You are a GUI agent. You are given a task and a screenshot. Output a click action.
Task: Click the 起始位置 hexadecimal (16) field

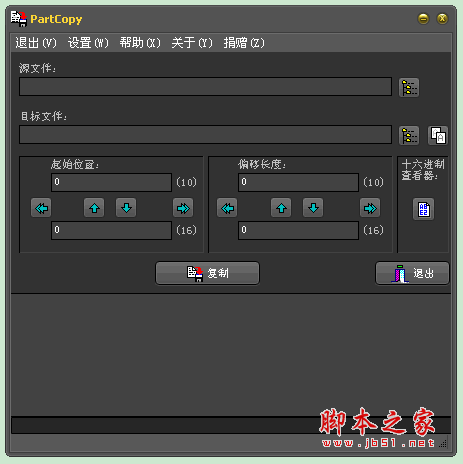[x=111, y=230]
